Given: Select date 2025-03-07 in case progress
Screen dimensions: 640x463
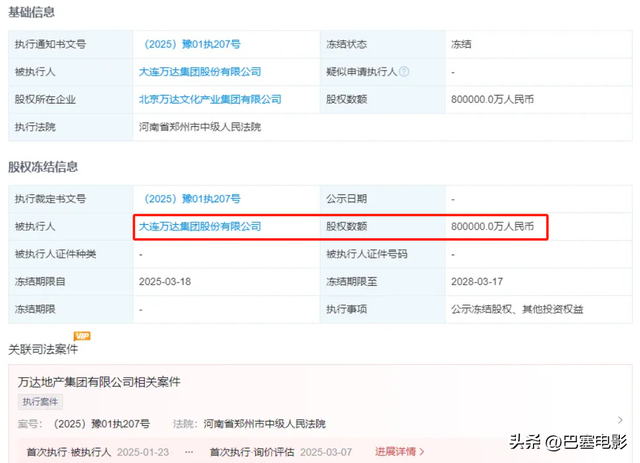Looking at the screenshot, I should (326, 452).
